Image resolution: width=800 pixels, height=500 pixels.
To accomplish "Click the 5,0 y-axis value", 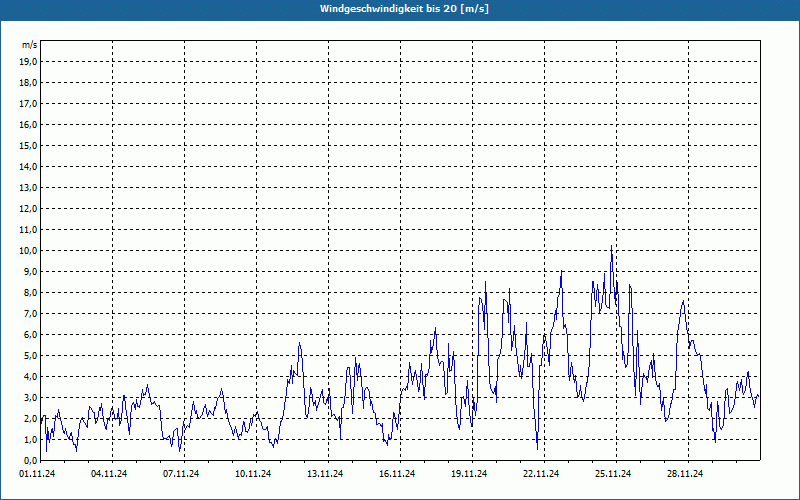I will click(x=30, y=356).
